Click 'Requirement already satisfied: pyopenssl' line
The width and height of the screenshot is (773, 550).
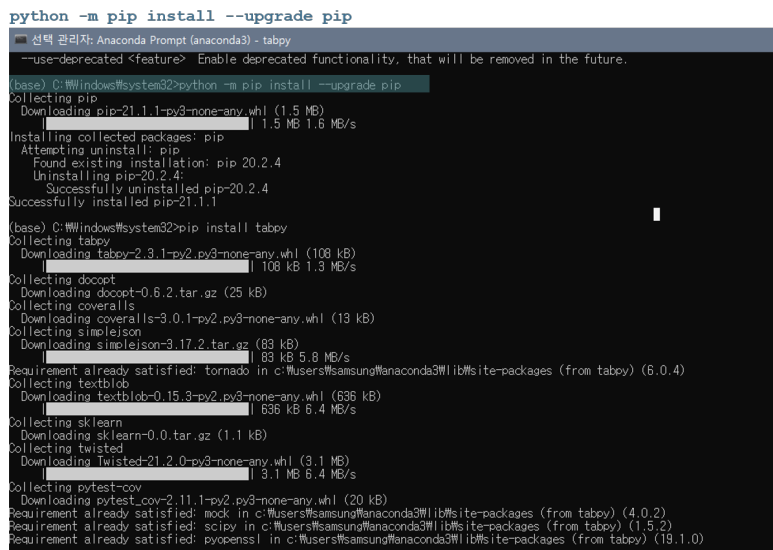point(356,539)
